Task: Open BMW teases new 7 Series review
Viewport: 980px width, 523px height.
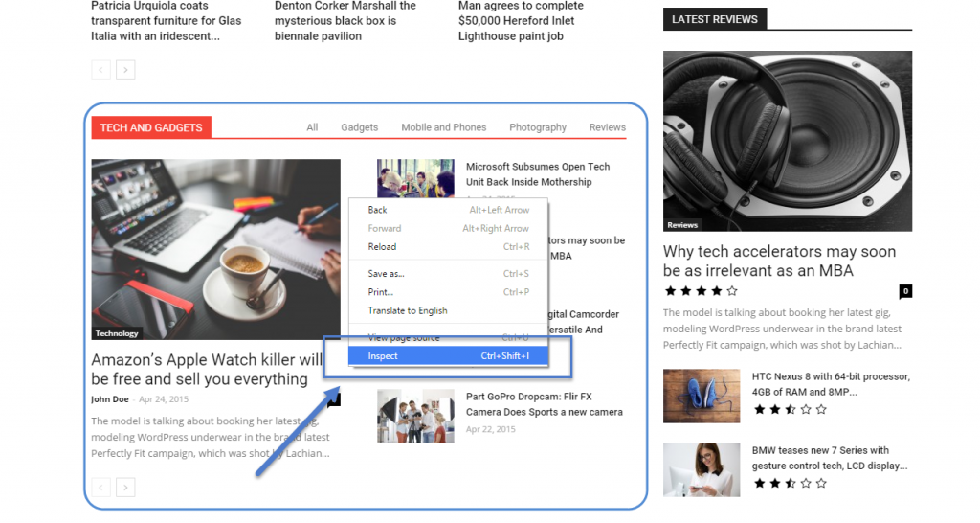Action: click(830, 458)
